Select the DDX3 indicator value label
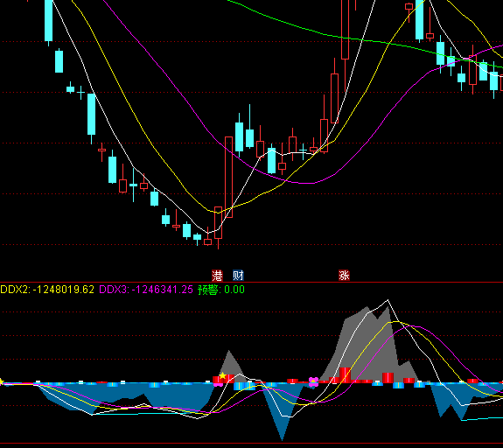This screenshot has width=503, height=448. tap(146, 290)
